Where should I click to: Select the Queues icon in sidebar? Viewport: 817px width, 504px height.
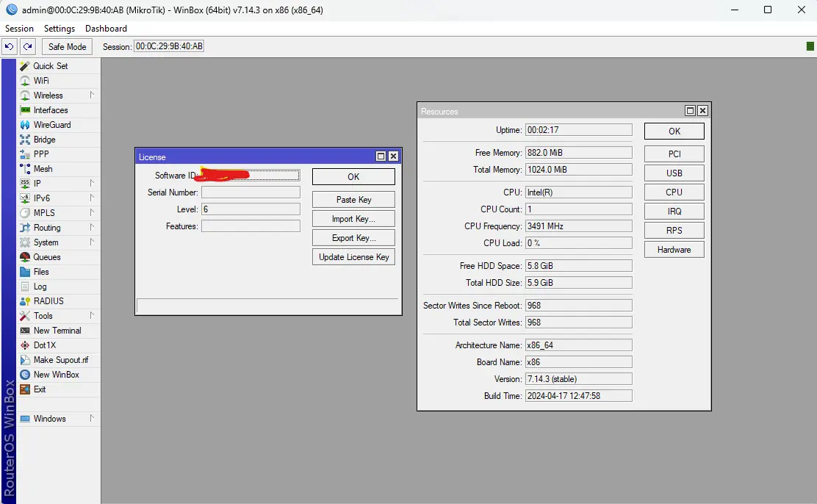coord(25,257)
